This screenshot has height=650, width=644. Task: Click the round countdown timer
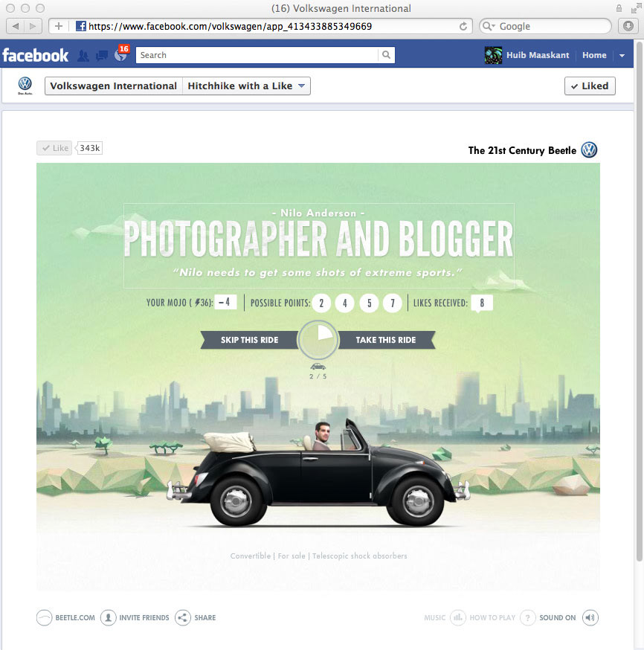[318, 340]
